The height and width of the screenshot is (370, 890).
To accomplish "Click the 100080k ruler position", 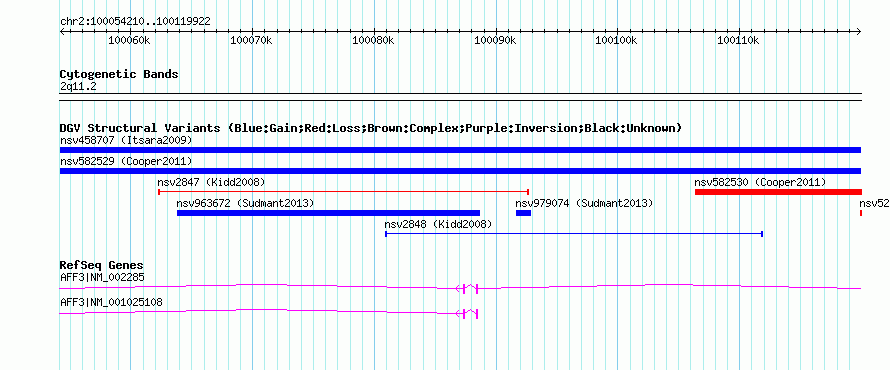I will tap(373, 41).
